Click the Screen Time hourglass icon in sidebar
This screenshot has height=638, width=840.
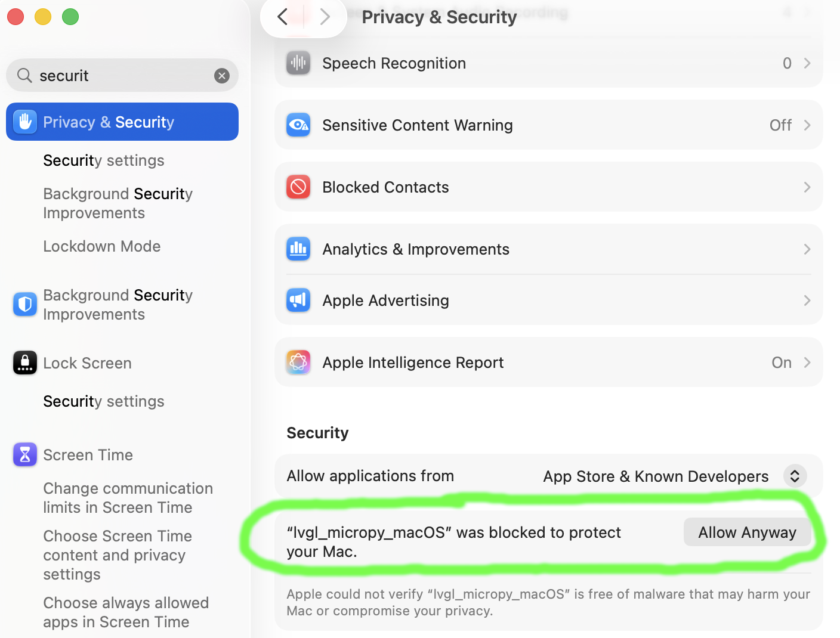tap(24, 454)
